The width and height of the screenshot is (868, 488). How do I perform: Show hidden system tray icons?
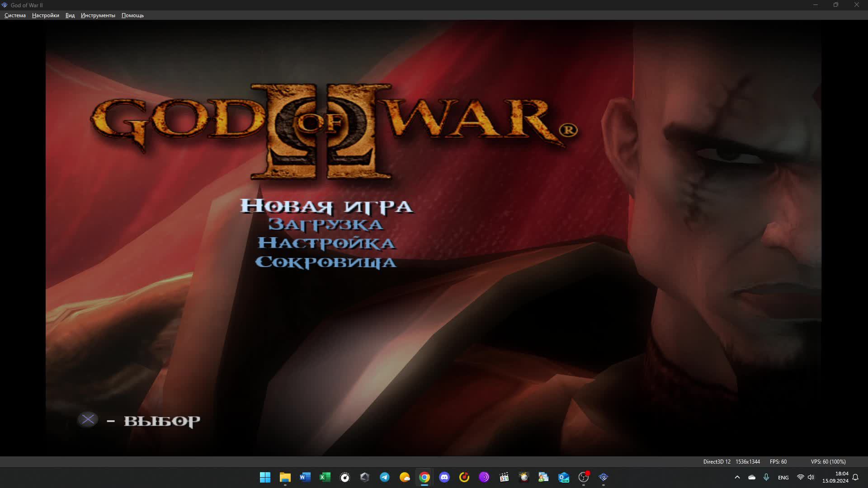(x=737, y=477)
